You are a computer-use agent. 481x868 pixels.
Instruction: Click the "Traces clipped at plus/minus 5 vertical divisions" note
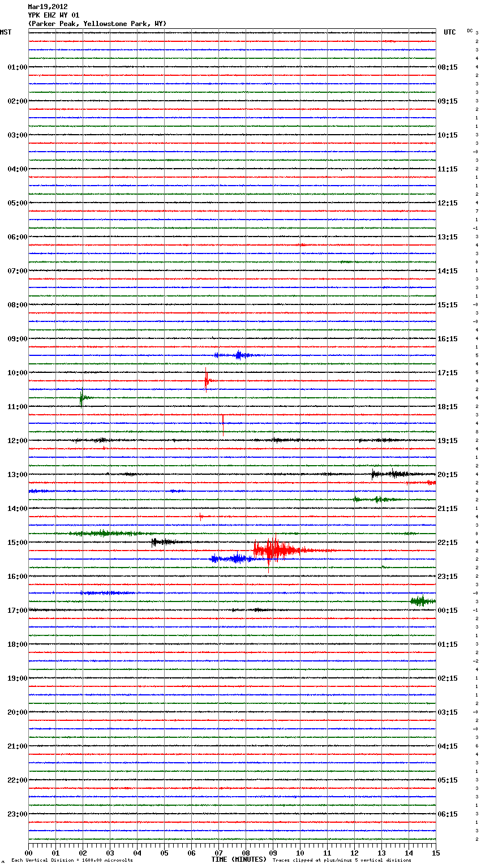pos(342,861)
